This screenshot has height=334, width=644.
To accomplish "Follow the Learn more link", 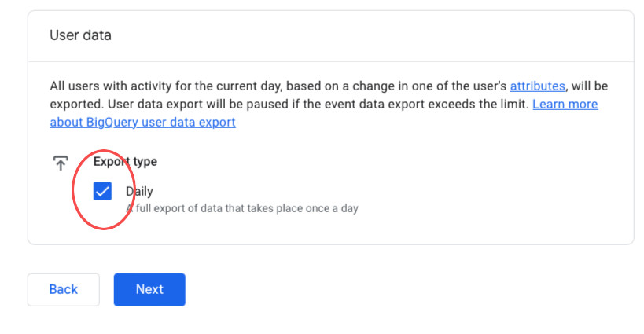I will 565,105.
